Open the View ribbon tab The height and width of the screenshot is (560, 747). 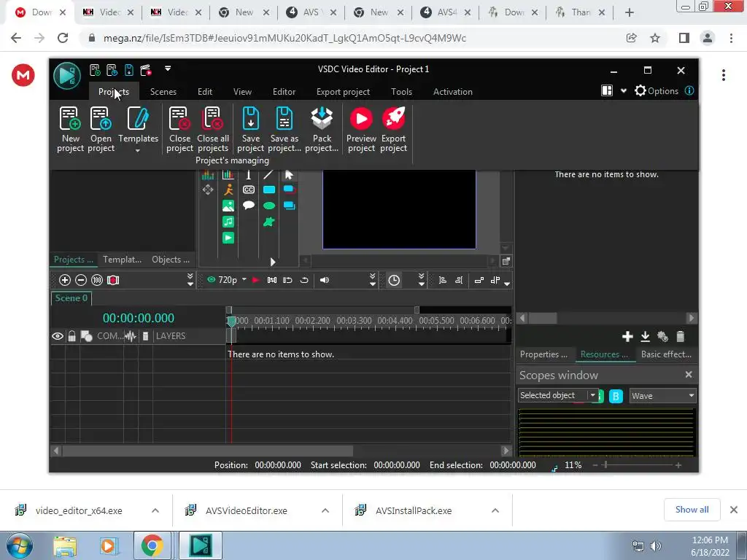pos(242,92)
